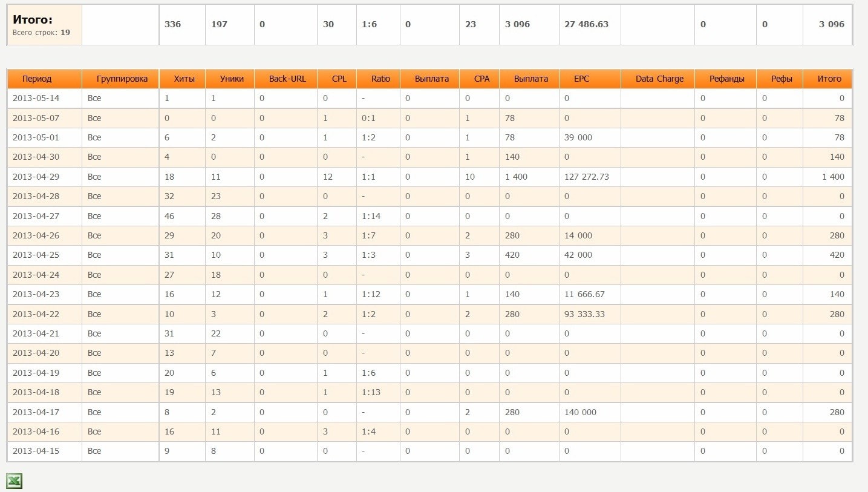Click the date 2013-04-24
The image size is (868, 492).
coord(36,275)
